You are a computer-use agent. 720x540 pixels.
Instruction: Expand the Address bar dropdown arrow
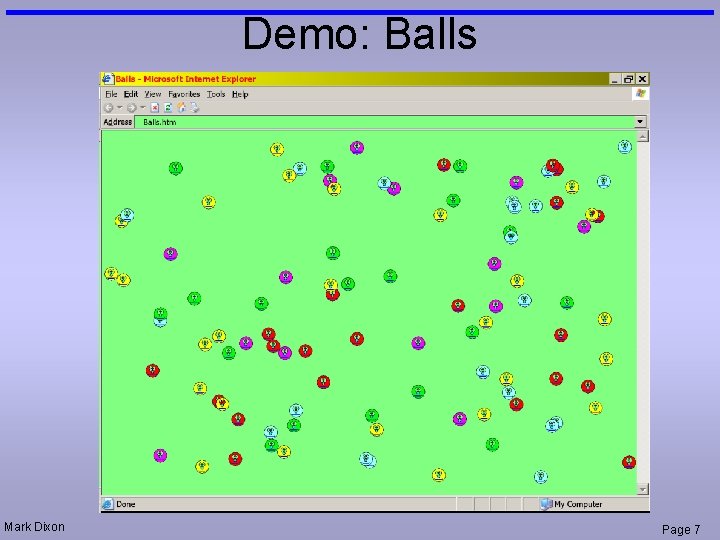(640, 122)
